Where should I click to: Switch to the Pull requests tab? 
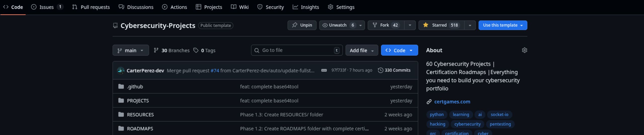(91, 7)
